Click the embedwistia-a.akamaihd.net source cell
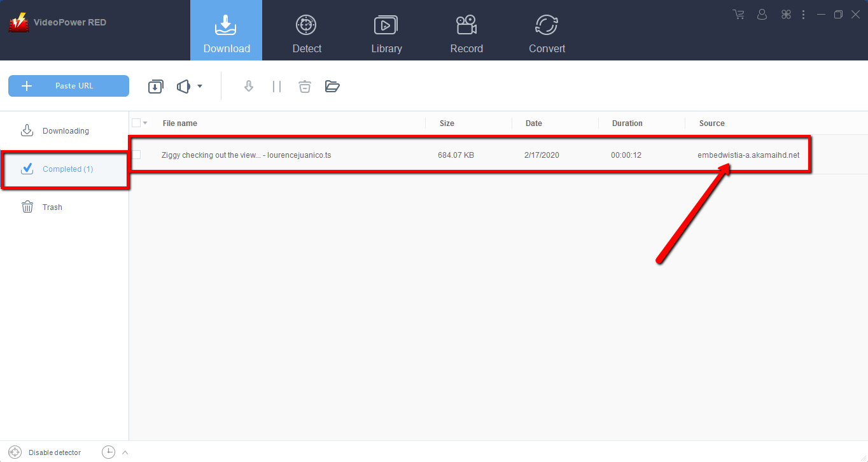Screen dimensions: 868x462 (x=748, y=155)
